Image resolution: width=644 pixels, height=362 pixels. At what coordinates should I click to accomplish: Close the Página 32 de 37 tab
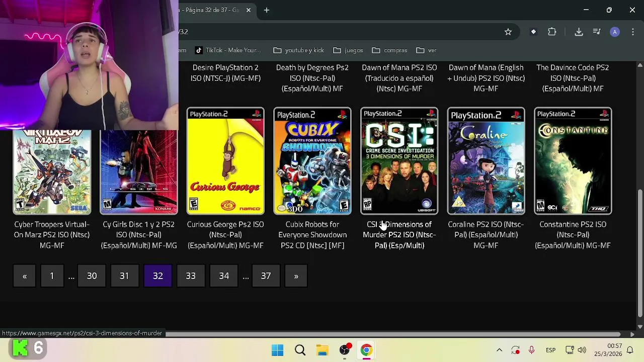coord(249,10)
